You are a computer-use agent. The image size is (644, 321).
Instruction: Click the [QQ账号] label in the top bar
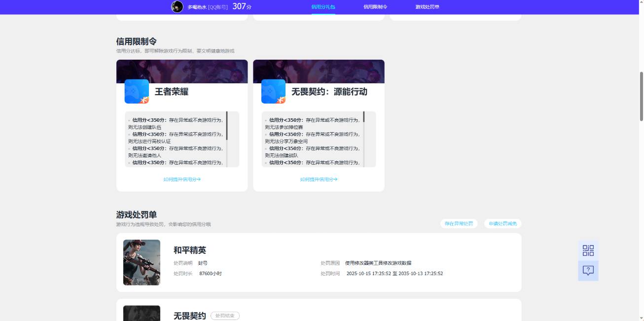pyautogui.click(x=218, y=7)
